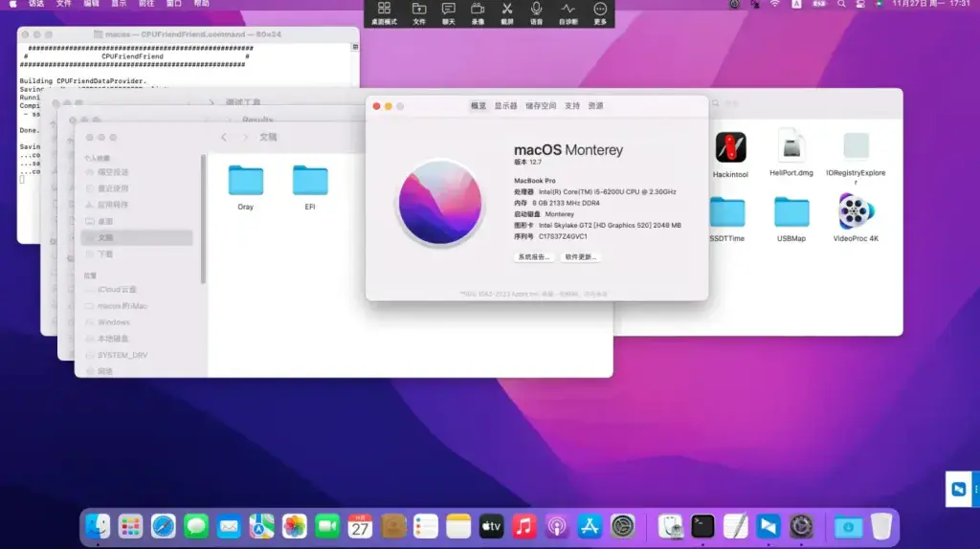Switch to the 储存空间 storage tab

[x=541, y=106]
